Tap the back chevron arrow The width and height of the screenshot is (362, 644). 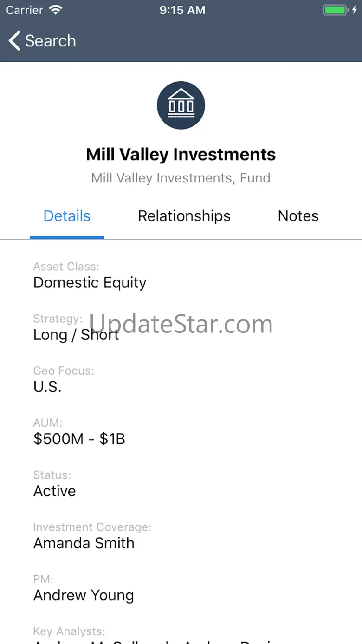click(14, 41)
